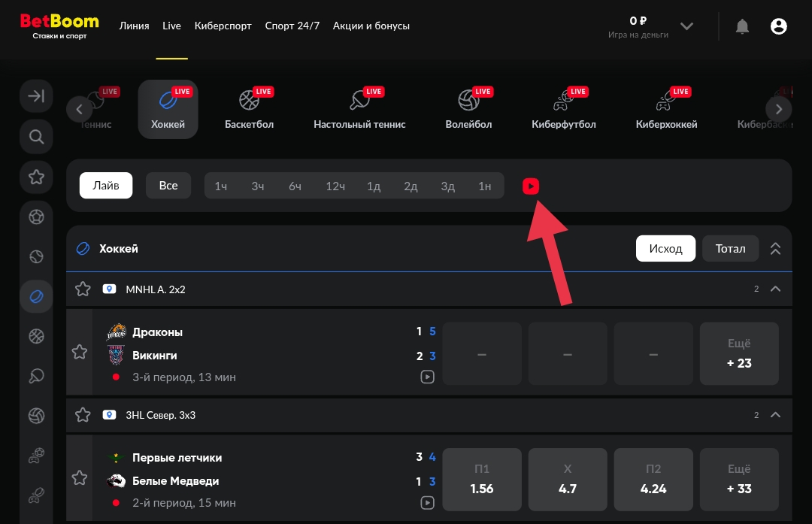This screenshot has width=812, height=524.
Task: Favorite the MNHL A. 2x2 league
Action: coord(83,289)
